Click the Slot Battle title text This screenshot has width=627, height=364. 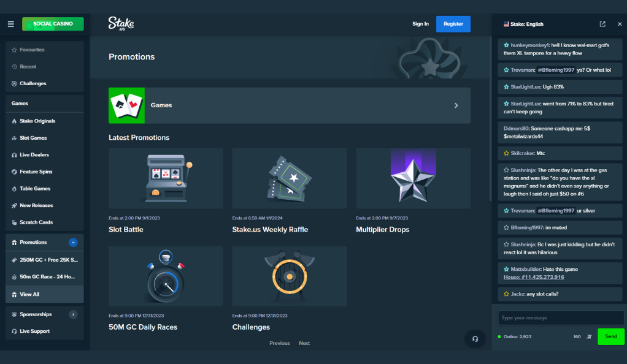point(126,230)
